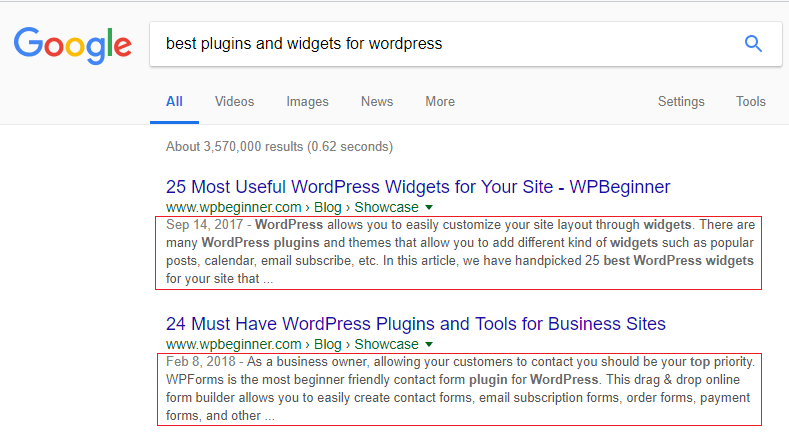Click the first result's www.wpbeginner.com URL
This screenshot has width=789, height=436.
coord(225,206)
